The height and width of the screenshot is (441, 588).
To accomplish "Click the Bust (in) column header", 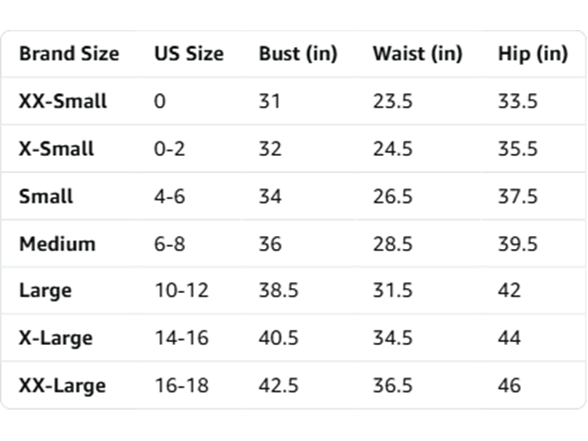I will tap(298, 54).
